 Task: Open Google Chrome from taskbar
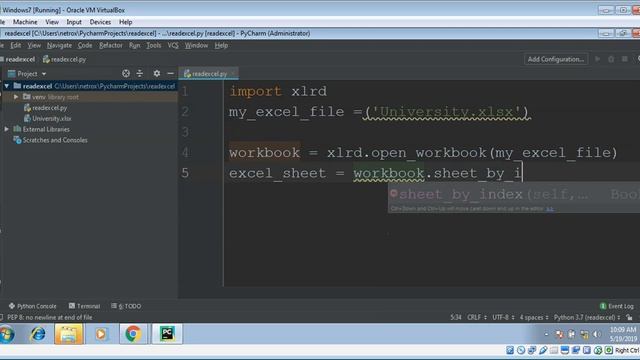pyautogui.click(x=133, y=334)
